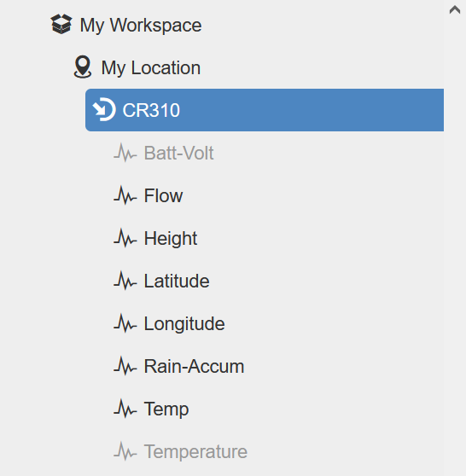466x476 pixels.
Task: Pick the Longitude measurement label
Action: (x=184, y=324)
